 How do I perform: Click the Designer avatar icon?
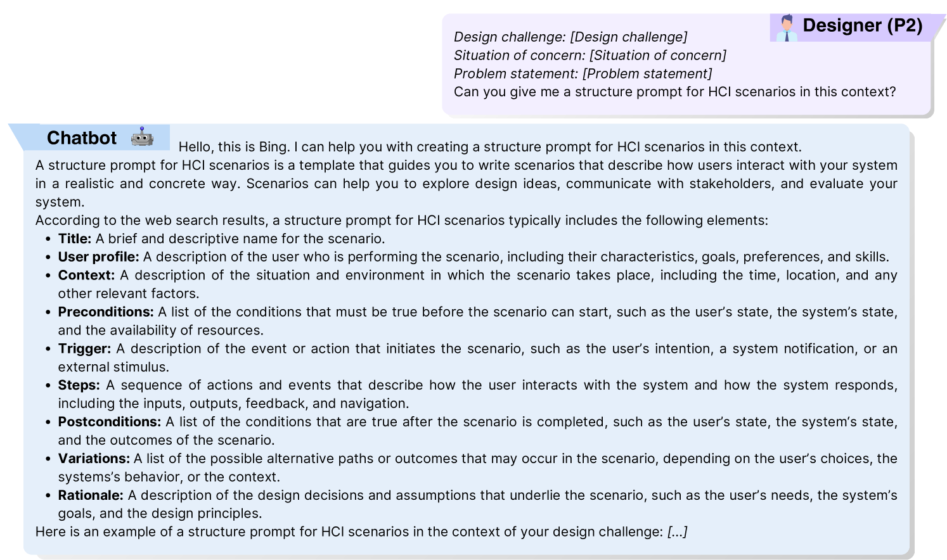pyautogui.click(x=786, y=28)
